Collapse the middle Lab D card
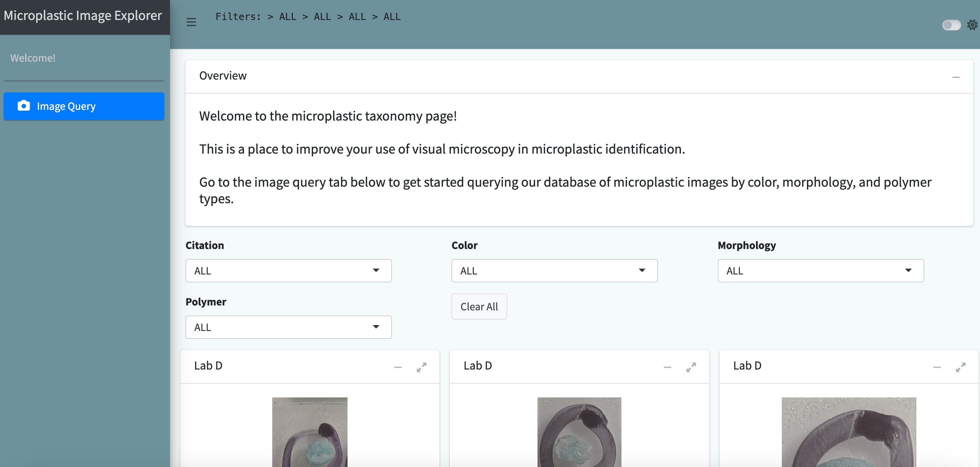Viewport: 980px width, 467px height. 667,367
